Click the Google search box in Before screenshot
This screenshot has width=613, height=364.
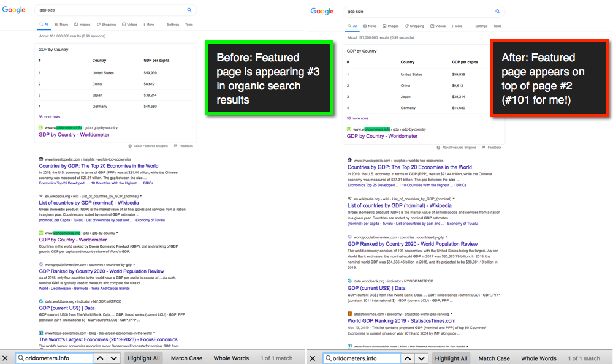[115, 10]
